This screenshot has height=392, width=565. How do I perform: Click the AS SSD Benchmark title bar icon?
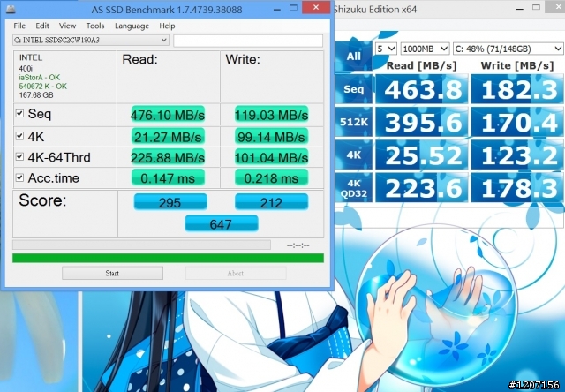point(11,9)
